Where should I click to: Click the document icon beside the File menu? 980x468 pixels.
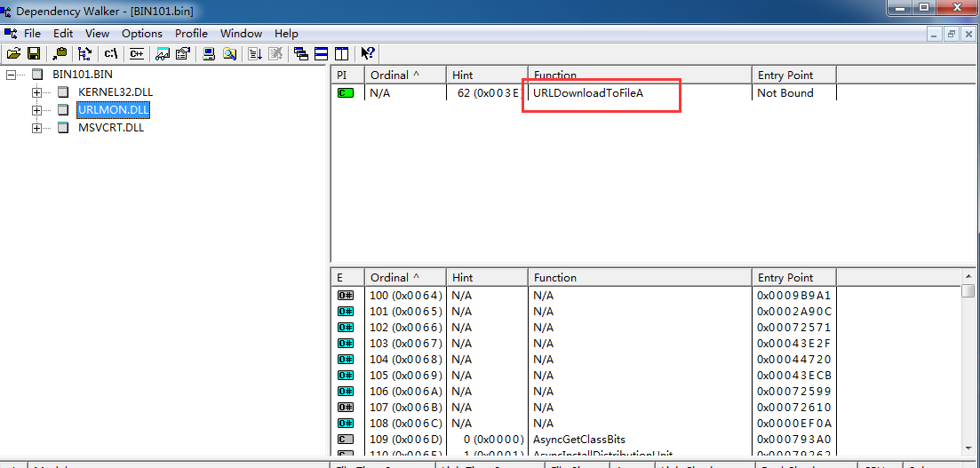click(11, 33)
